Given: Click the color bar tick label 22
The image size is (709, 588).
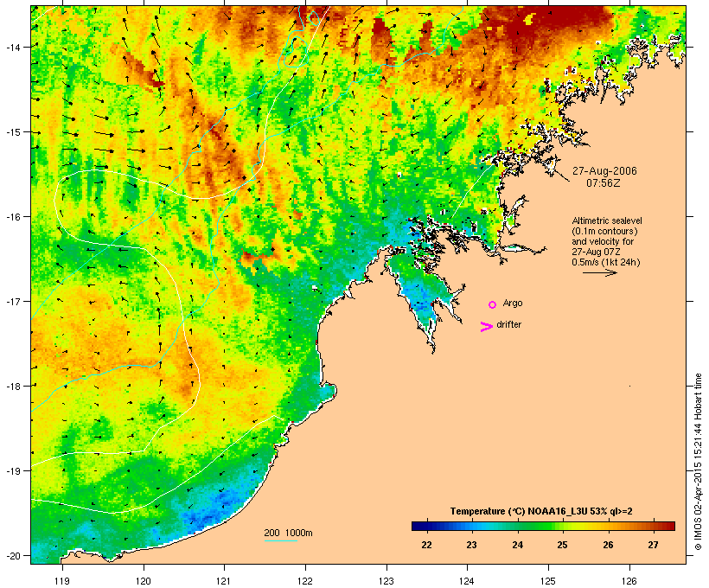Looking at the screenshot, I should pos(426,545).
